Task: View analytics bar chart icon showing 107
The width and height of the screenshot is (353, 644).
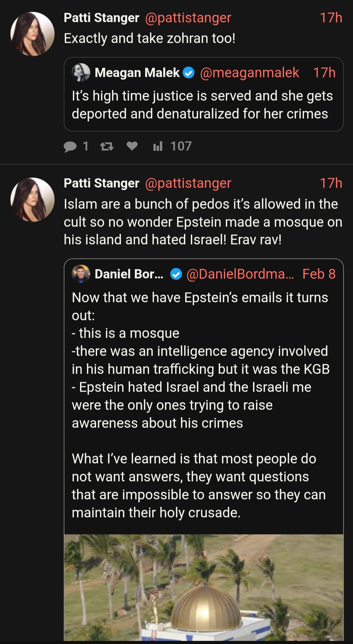Action: pos(158,146)
